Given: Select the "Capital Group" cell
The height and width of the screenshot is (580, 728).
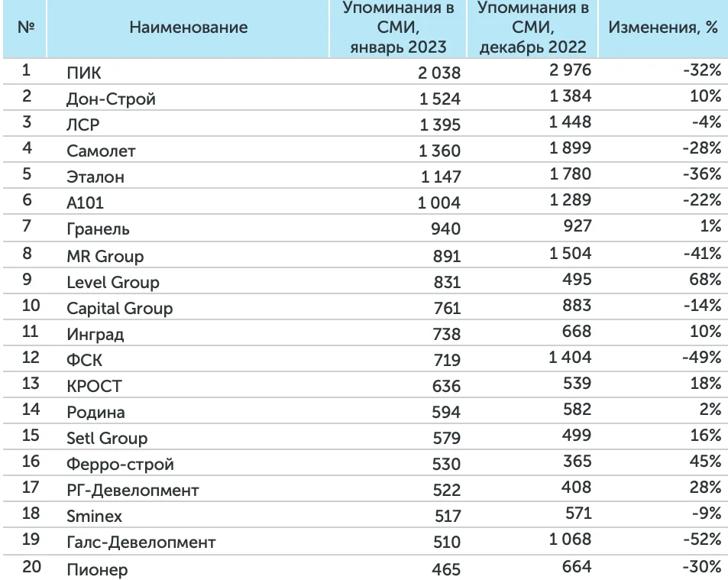Looking at the screenshot, I should 120,308.
